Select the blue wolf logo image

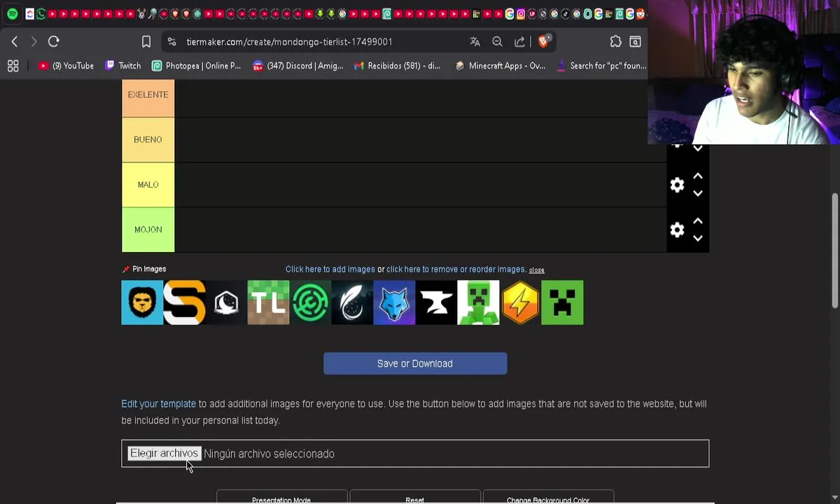[x=394, y=302]
